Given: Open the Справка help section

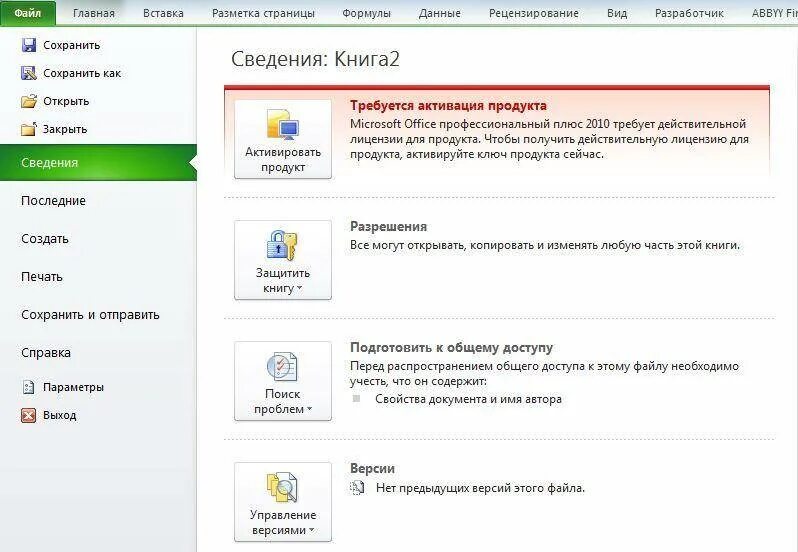Looking at the screenshot, I should (46, 353).
